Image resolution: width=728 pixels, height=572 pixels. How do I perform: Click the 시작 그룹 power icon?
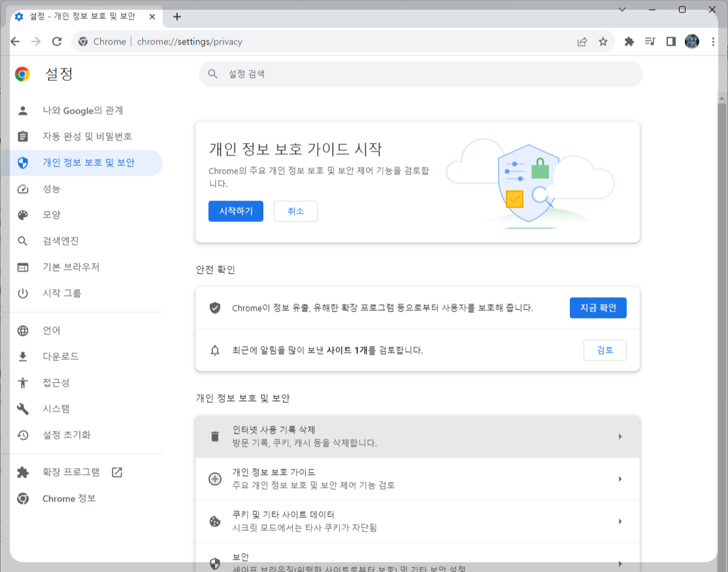pyautogui.click(x=23, y=293)
